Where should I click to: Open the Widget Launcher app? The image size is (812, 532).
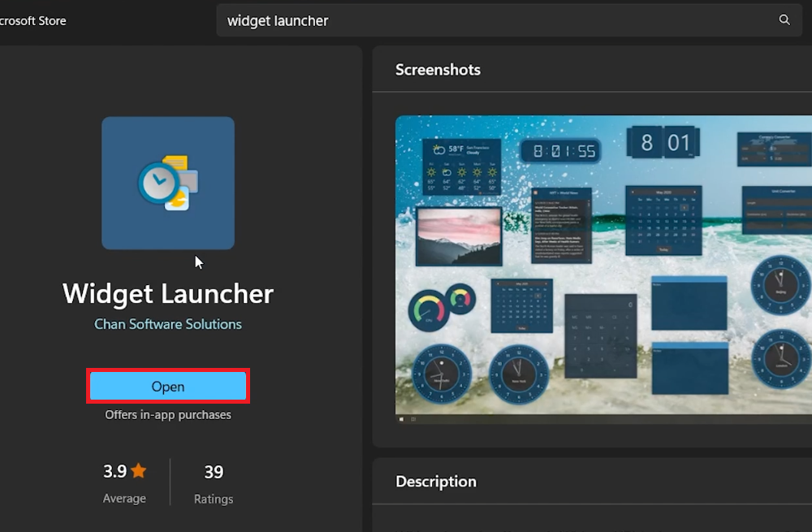(168, 387)
